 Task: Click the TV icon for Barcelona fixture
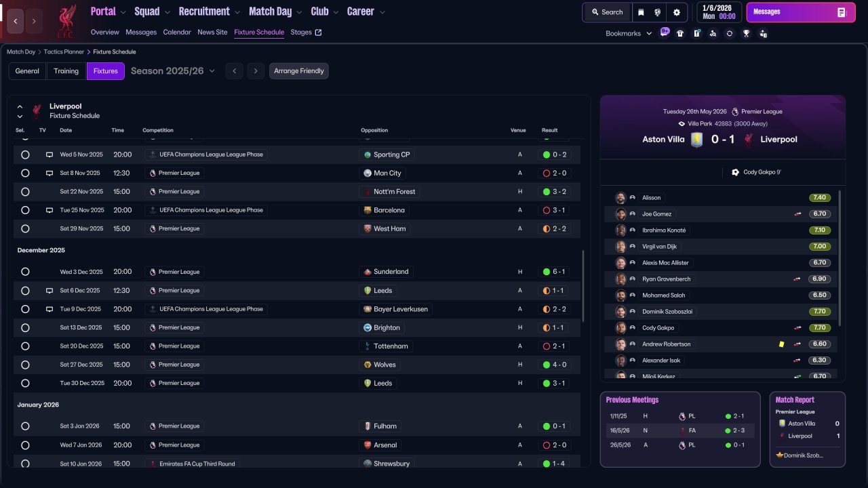click(x=49, y=210)
